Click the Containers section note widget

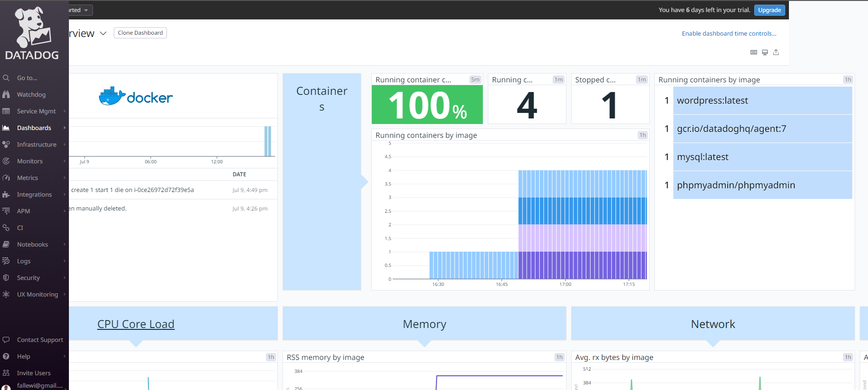pyautogui.click(x=322, y=182)
